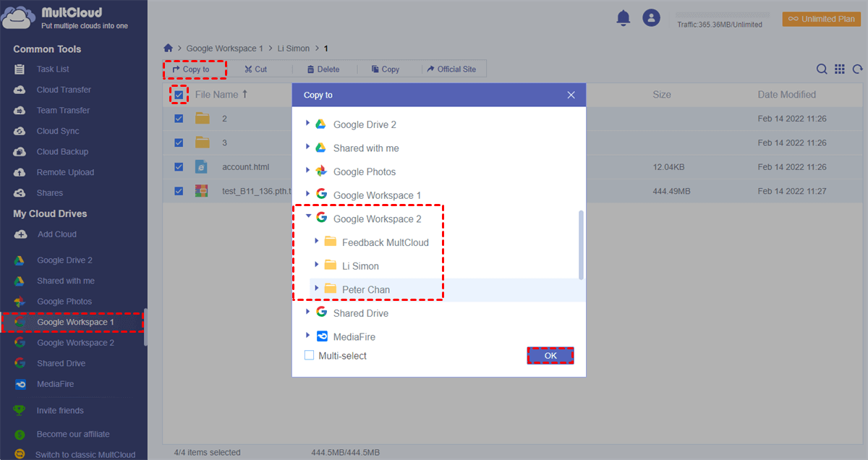Select Feedback MultCloud folder in dialog
The image size is (868, 460).
pos(386,242)
